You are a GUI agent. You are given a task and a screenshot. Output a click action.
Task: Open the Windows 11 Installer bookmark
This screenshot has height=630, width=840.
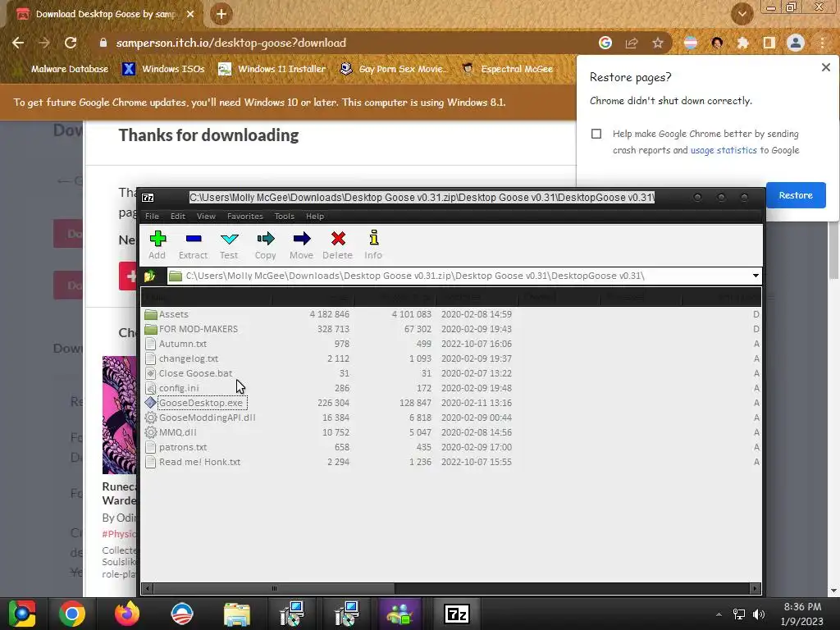[x=272, y=69]
